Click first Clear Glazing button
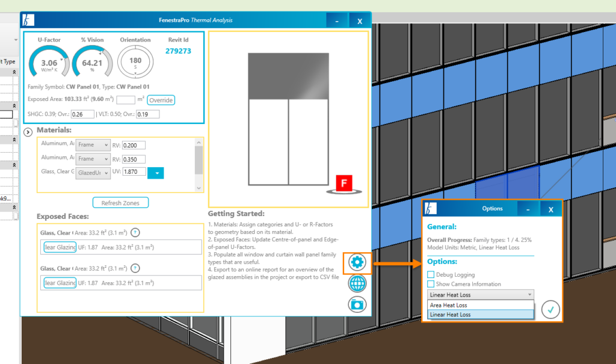 pyautogui.click(x=60, y=247)
